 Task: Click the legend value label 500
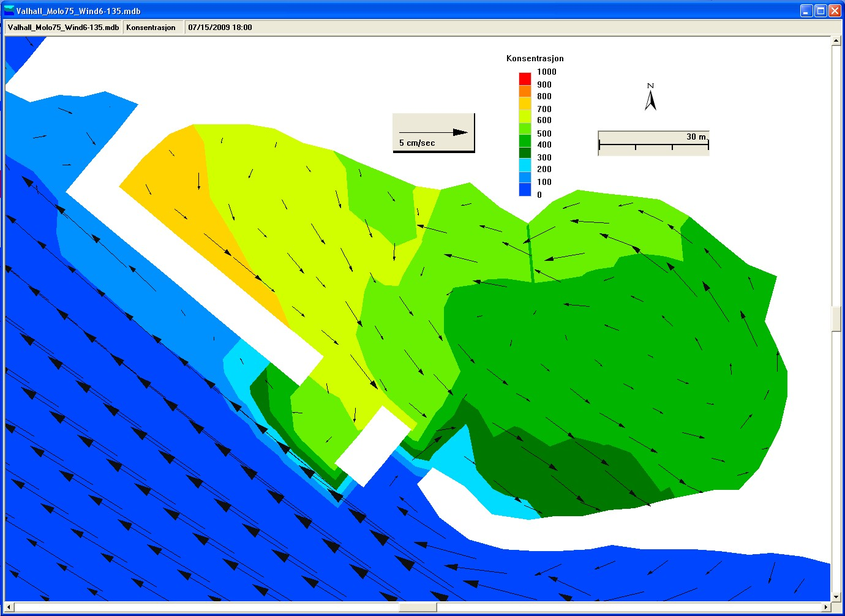coord(544,133)
